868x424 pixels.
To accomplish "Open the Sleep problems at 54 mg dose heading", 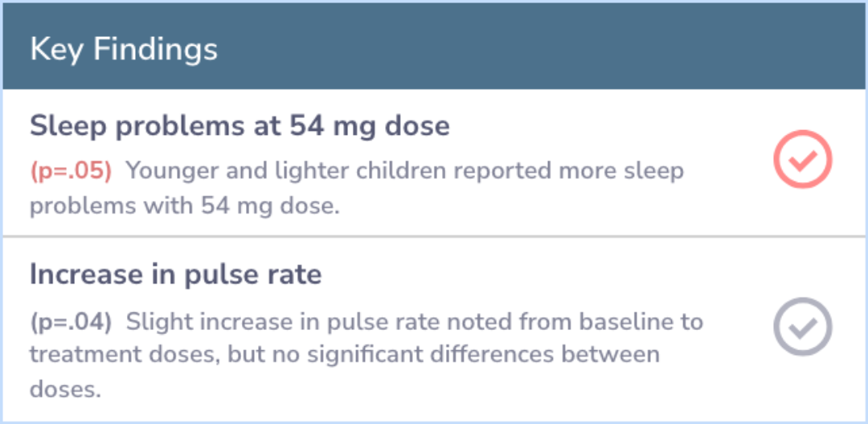I will [240, 126].
